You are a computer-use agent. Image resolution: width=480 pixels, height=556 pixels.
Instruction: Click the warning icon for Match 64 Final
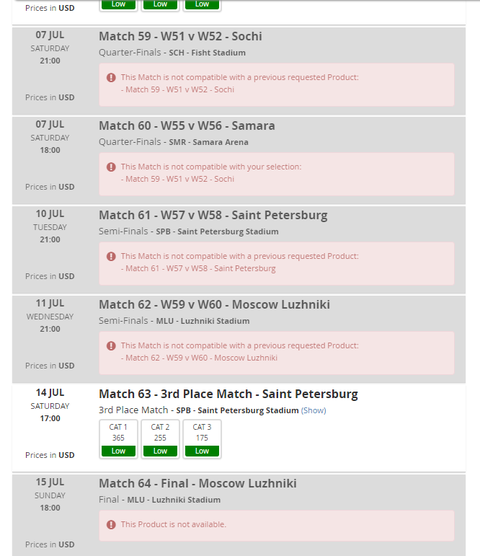[x=111, y=524]
